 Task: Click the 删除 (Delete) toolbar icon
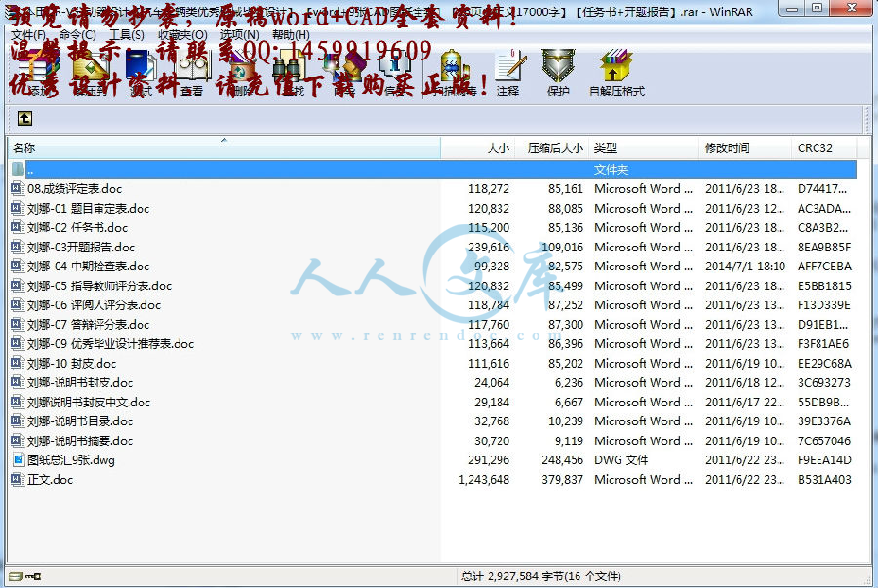[x=242, y=73]
